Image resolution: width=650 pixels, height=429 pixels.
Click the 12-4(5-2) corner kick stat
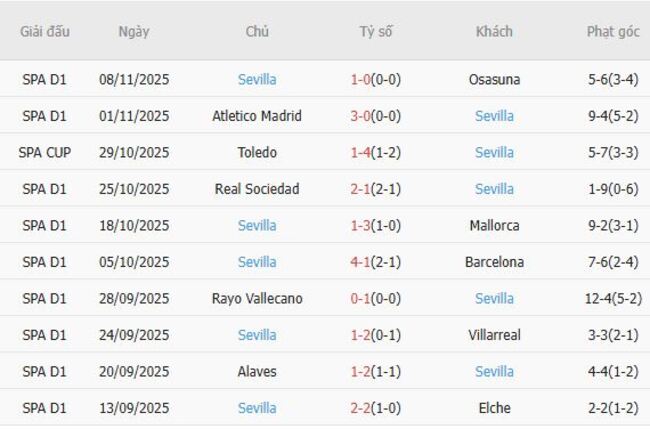[613, 299]
